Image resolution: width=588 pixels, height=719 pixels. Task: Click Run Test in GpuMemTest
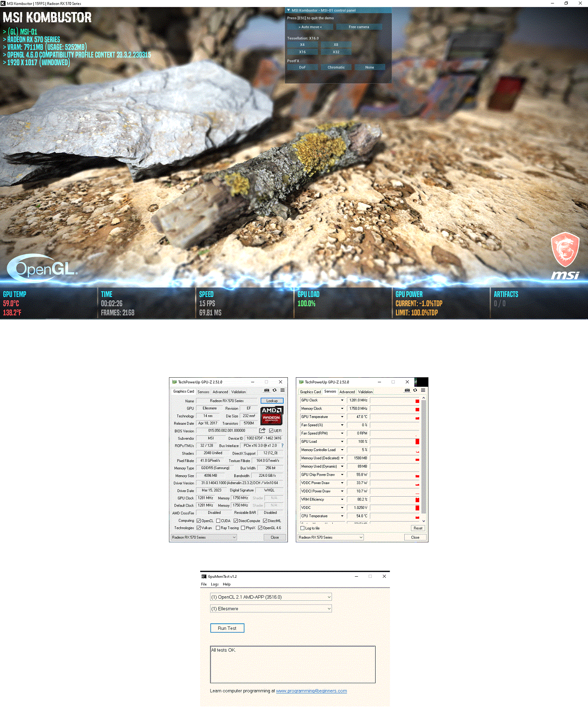pos(227,628)
